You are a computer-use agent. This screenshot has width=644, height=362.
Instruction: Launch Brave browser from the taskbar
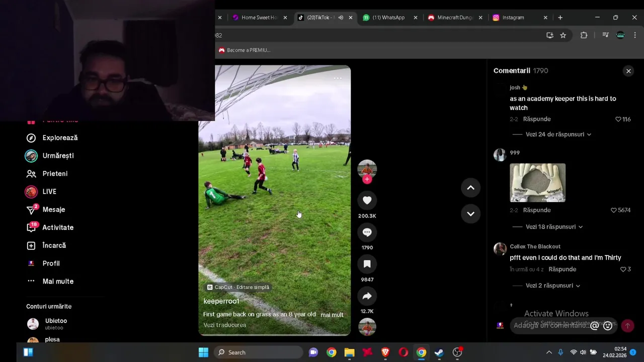coord(385,352)
